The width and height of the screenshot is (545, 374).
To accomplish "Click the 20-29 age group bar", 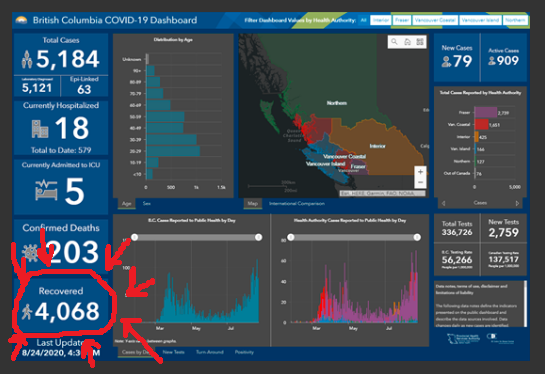I will tap(173, 151).
